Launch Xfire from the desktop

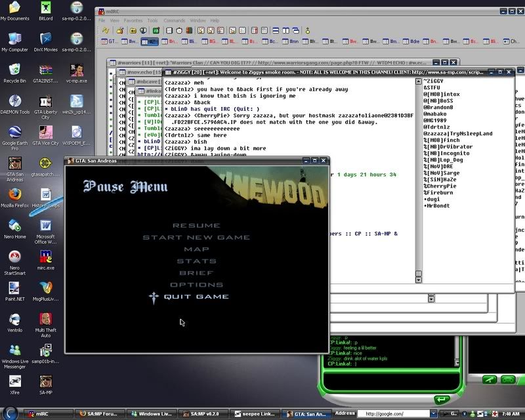point(14,381)
